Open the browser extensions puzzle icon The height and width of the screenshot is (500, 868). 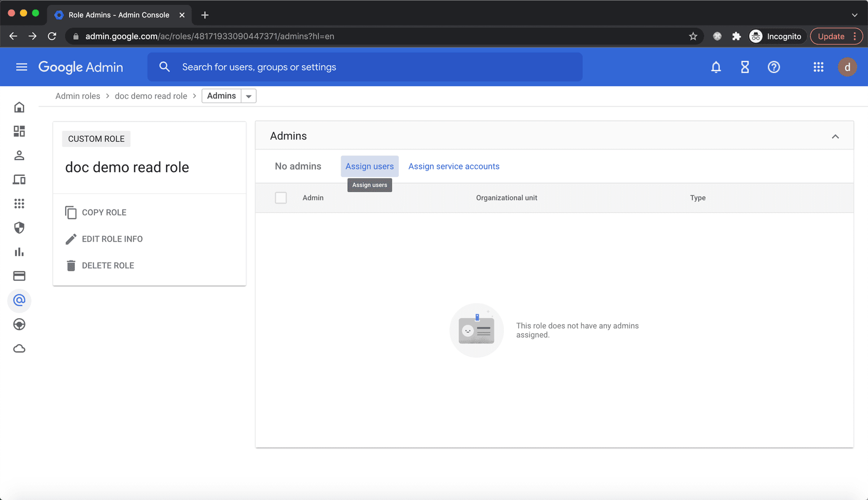(x=736, y=36)
